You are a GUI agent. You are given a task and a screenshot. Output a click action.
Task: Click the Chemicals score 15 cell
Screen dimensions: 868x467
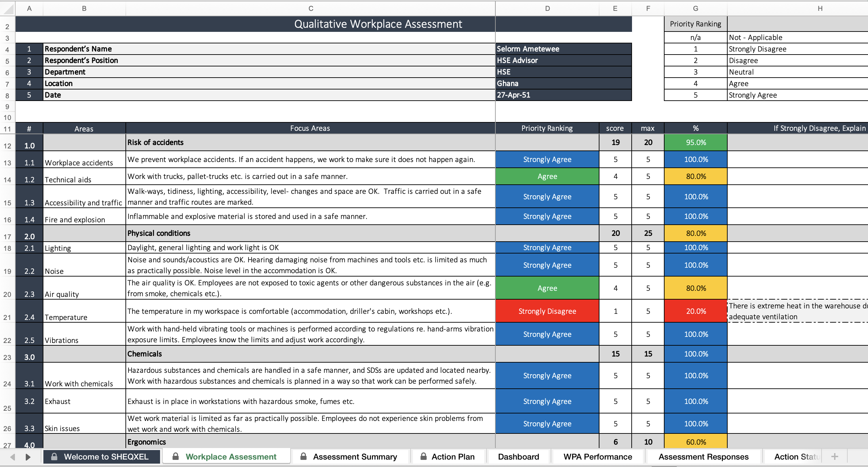coord(615,354)
